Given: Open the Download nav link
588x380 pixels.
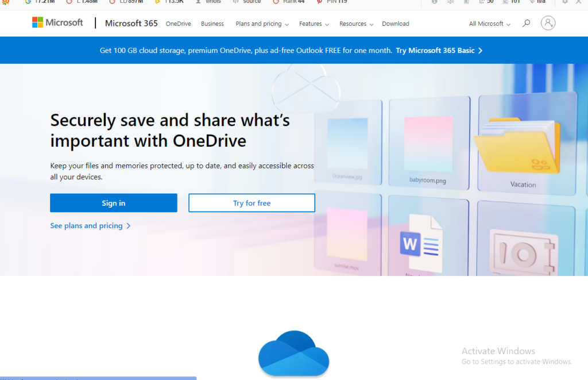Looking at the screenshot, I should 396,24.
